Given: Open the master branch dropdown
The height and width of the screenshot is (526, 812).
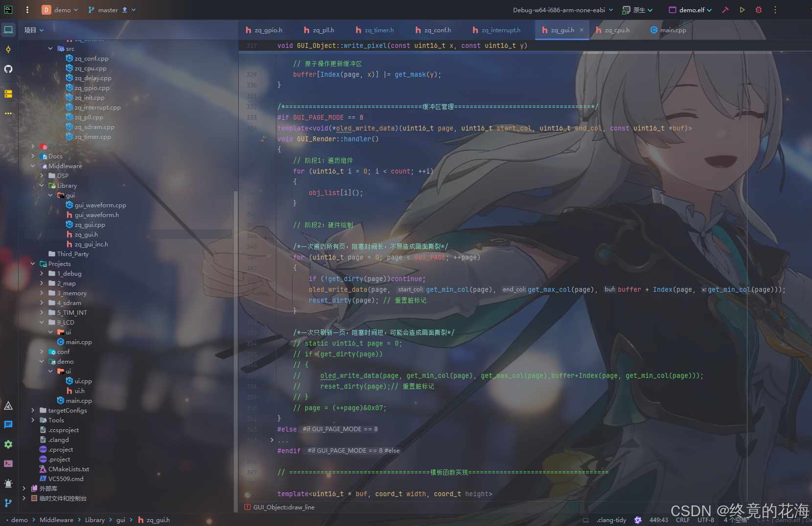Looking at the screenshot, I should pos(112,10).
